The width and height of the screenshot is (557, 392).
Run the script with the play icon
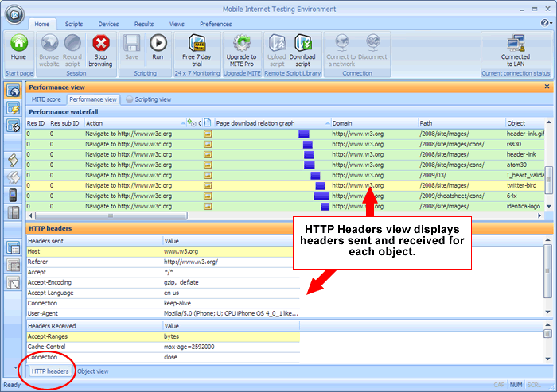pos(158,43)
